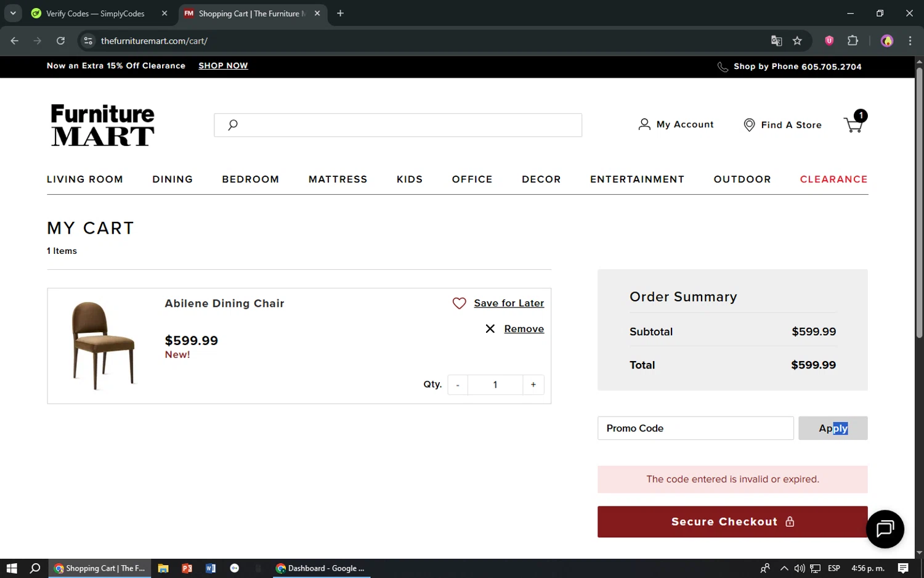The width and height of the screenshot is (924, 578).
Task: Click the invalid or expired code message
Action: coord(732,479)
